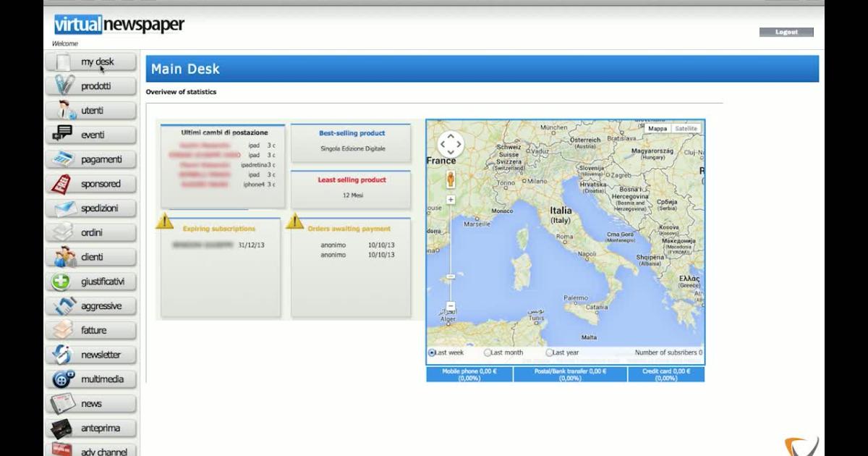Switch map to Satellite view

click(686, 128)
